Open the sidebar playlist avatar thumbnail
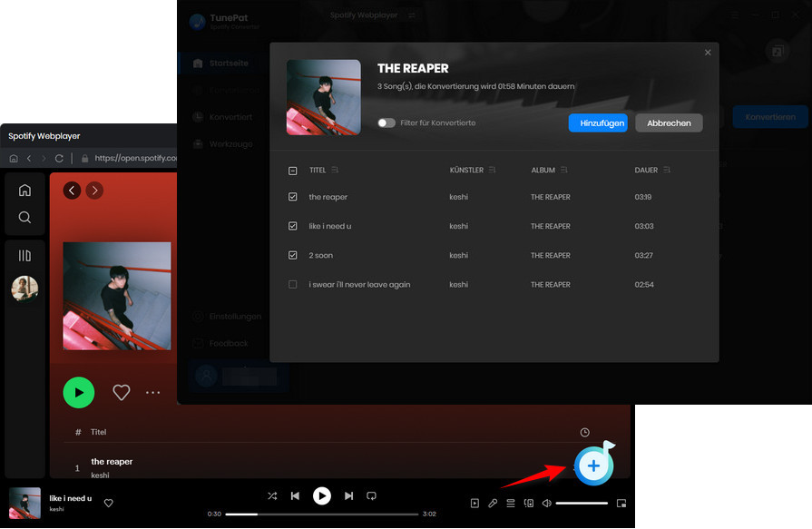The width and height of the screenshot is (812, 529). click(x=24, y=288)
